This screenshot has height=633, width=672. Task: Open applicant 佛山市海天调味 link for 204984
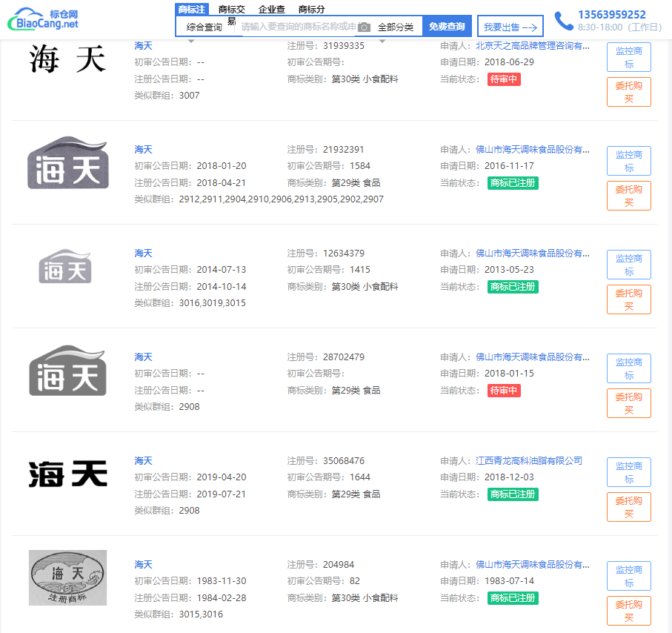pyautogui.click(x=532, y=564)
